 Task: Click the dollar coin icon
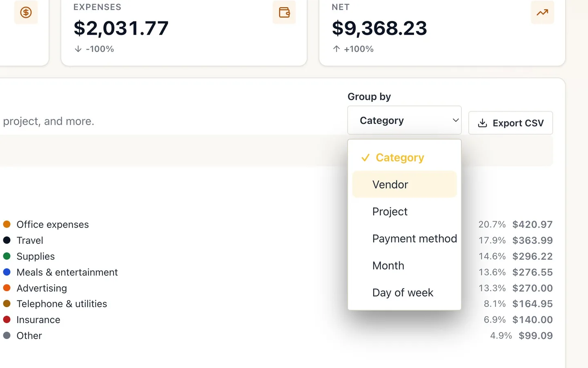tap(26, 12)
